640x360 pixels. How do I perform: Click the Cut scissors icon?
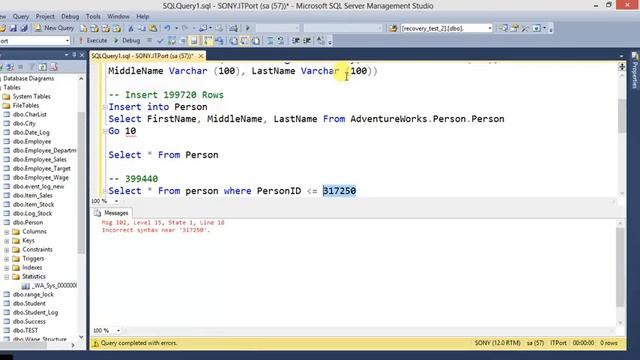click(x=131, y=28)
